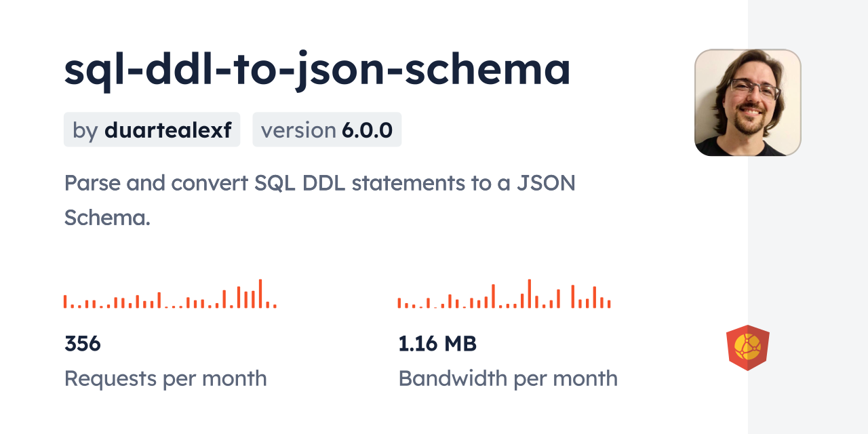
Task: Click the bold "6.0.0" version number
Action: coord(367,130)
